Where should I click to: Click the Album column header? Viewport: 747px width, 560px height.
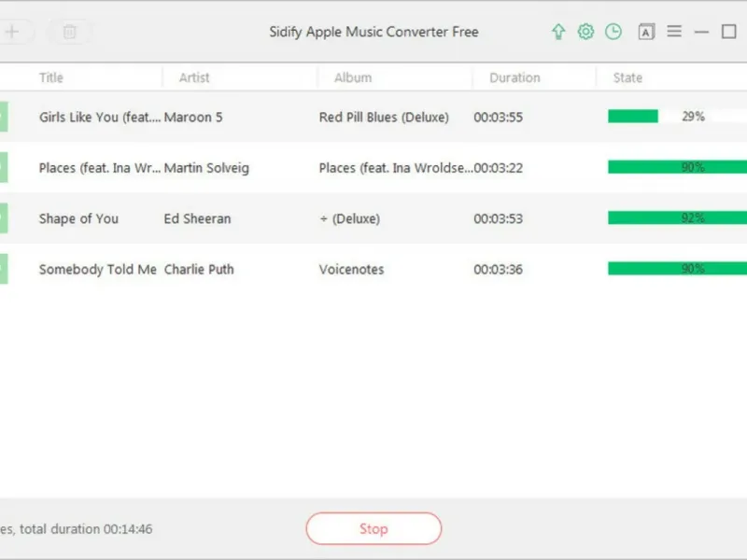352,77
